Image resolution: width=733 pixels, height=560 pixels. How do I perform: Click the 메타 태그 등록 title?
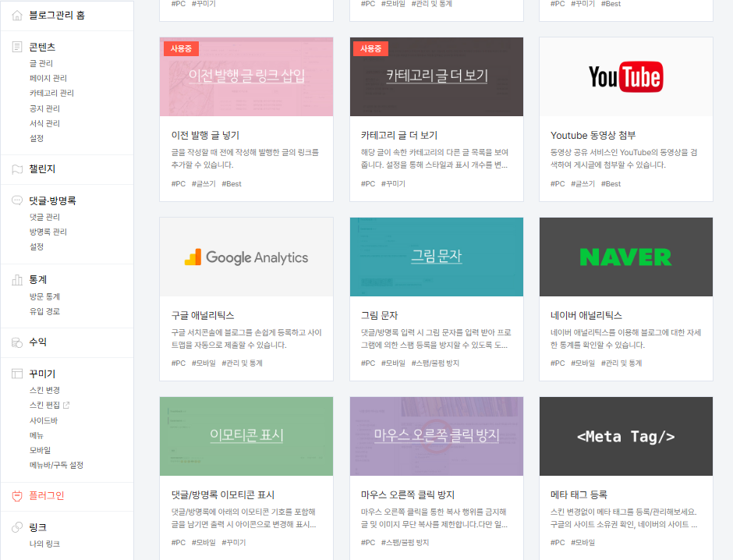click(x=579, y=495)
